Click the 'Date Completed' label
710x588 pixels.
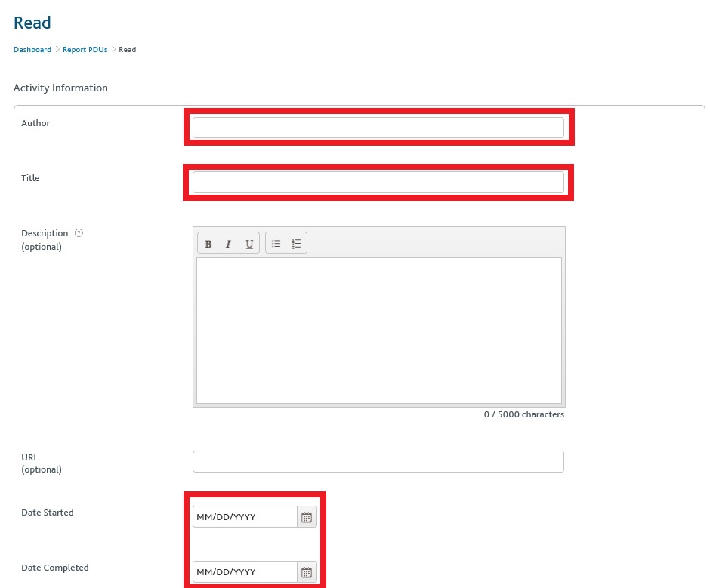pos(55,568)
